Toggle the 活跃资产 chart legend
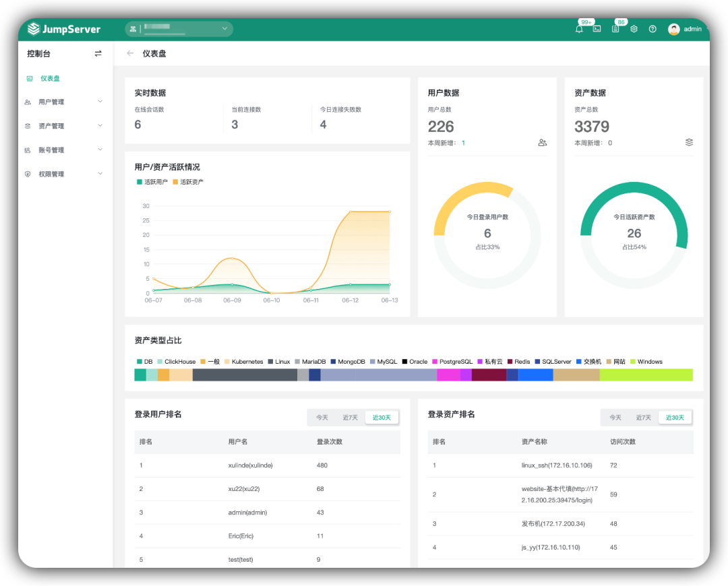Viewport: 728px width, 586px height. click(x=188, y=182)
